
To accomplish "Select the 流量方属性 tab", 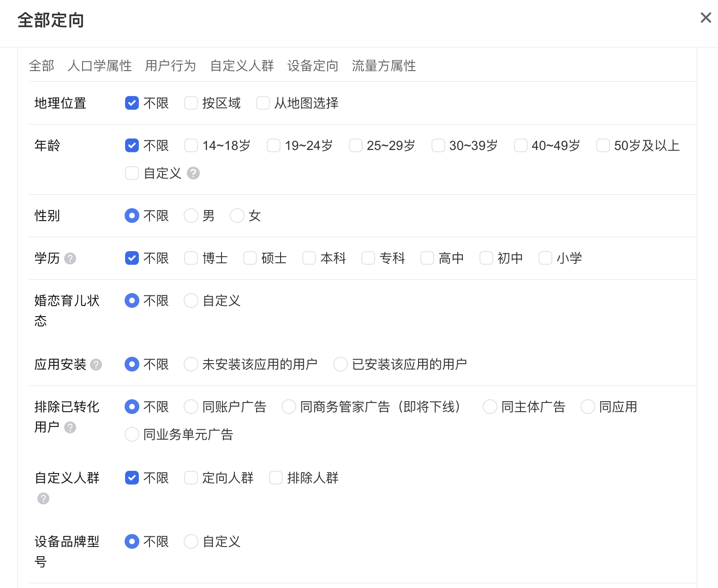I will 383,66.
